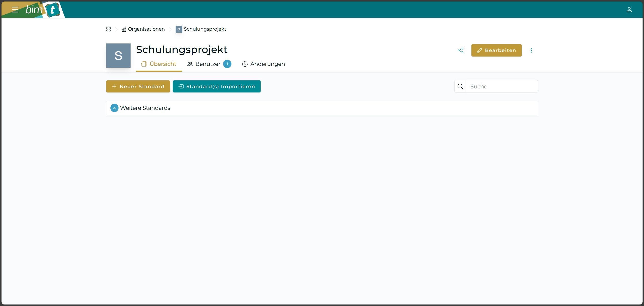This screenshot has height=306, width=644.
Task: Click the Weitere Standards count badge
Action: pos(114,108)
